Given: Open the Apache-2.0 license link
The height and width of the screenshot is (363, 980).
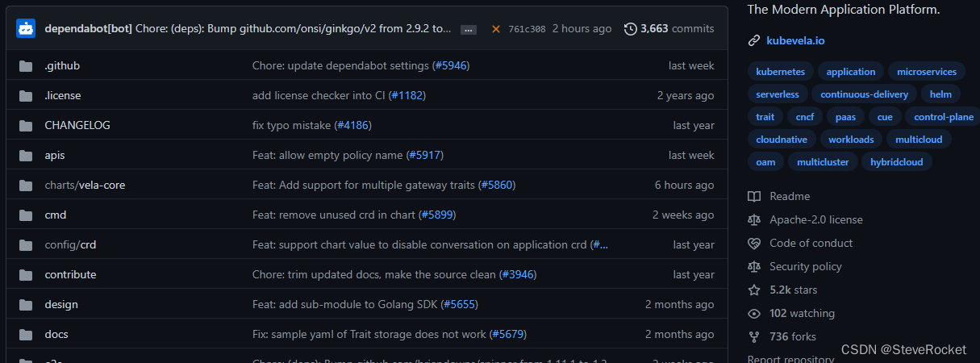Looking at the screenshot, I should coord(815,220).
